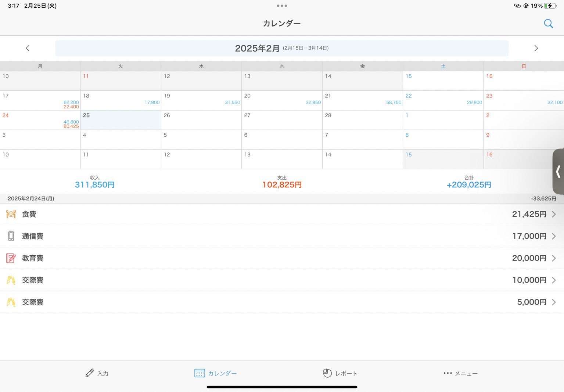
Task: Tap the pencil 入力 icon
Action: pyautogui.click(x=89, y=373)
